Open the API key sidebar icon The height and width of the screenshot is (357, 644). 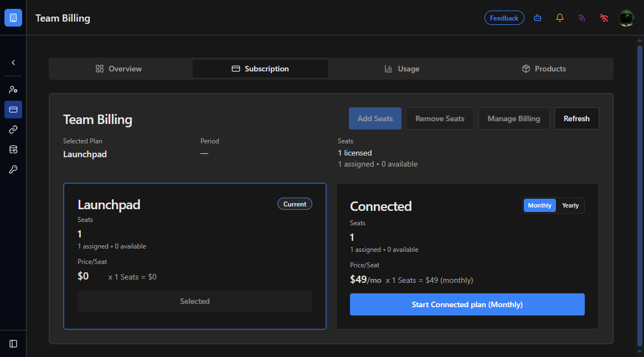click(x=13, y=169)
